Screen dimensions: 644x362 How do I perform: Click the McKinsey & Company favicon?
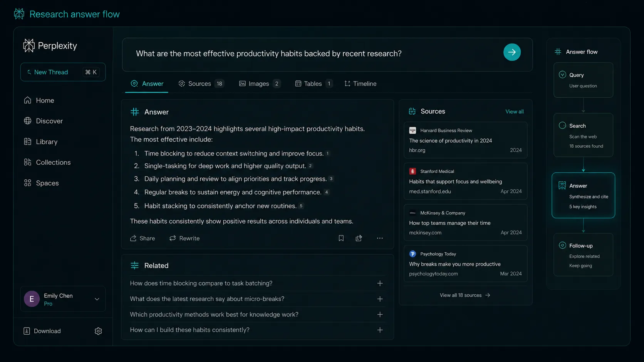(413, 213)
